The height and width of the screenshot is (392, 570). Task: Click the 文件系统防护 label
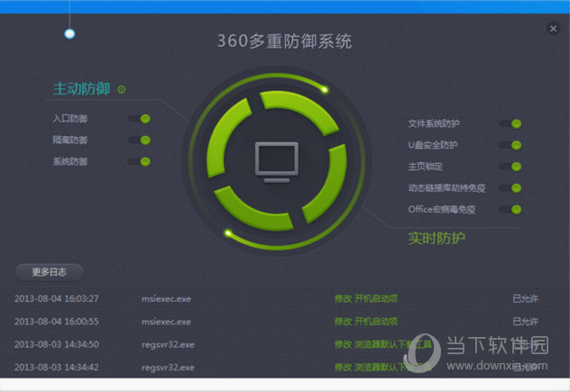pyautogui.click(x=434, y=123)
